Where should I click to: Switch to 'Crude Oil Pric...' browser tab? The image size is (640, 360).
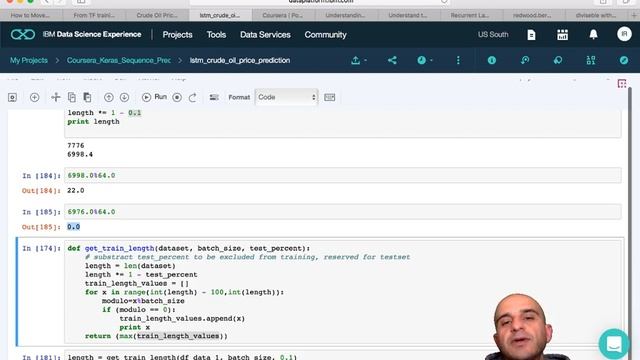pos(158,16)
